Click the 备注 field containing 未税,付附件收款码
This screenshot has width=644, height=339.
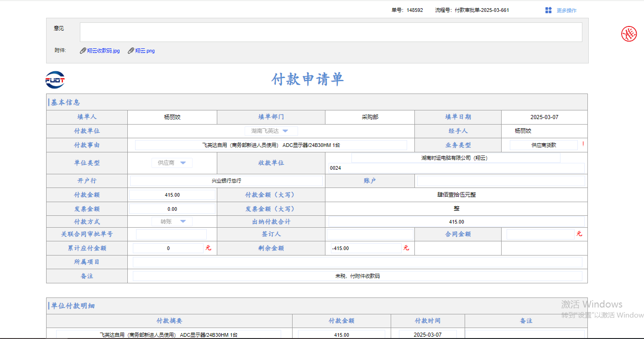coord(357,276)
